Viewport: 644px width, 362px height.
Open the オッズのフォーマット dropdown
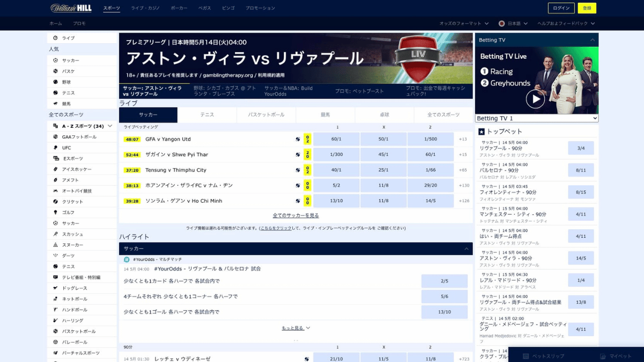pos(464,24)
